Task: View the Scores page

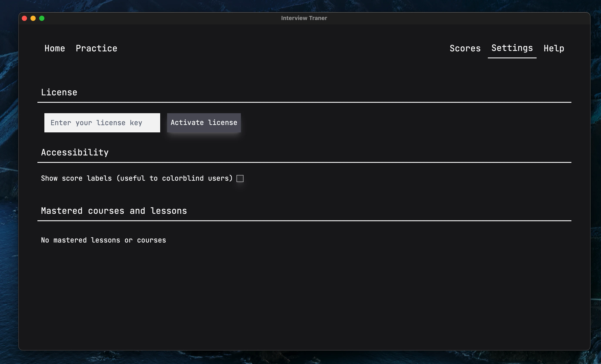Action: click(x=465, y=48)
